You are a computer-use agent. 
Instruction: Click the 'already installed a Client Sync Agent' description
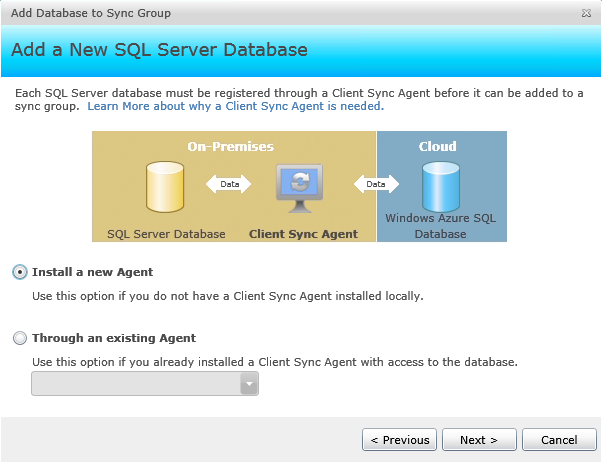(275, 362)
